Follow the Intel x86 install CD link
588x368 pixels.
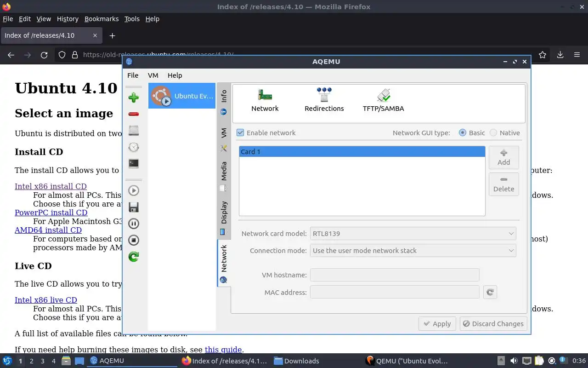pyautogui.click(x=51, y=186)
